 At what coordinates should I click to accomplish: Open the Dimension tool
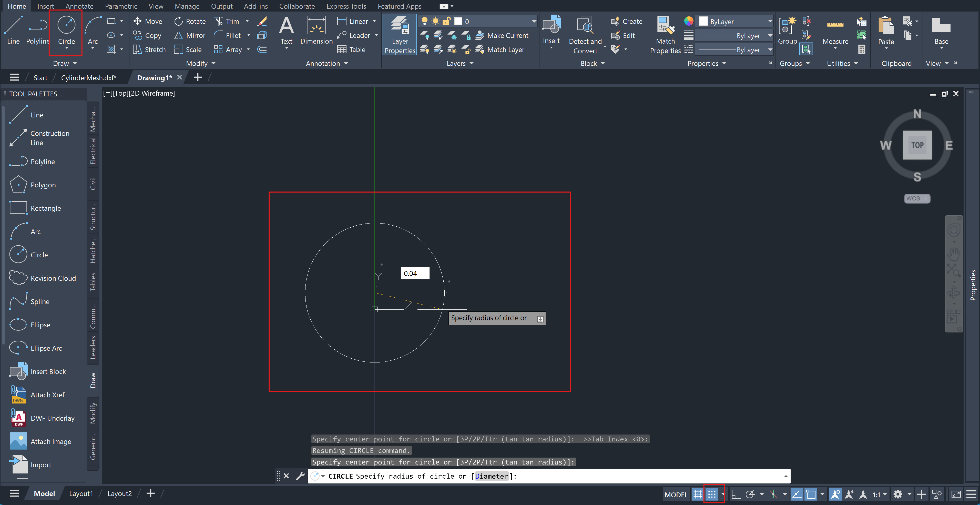(x=316, y=31)
